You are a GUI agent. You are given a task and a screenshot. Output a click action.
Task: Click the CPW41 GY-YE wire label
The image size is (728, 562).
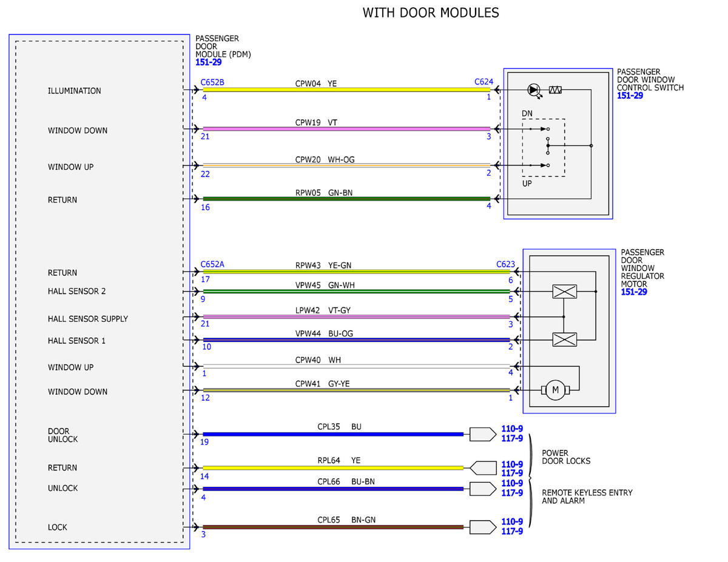point(323,384)
